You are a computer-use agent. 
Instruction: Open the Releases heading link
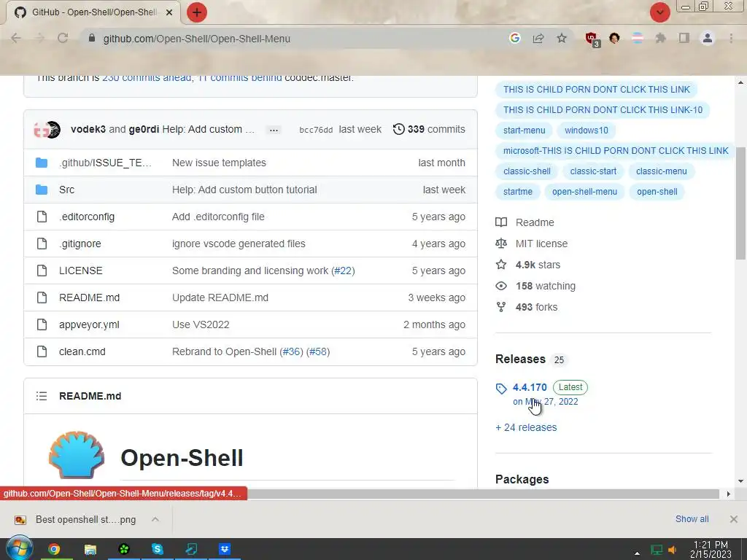(x=520, y=359)
